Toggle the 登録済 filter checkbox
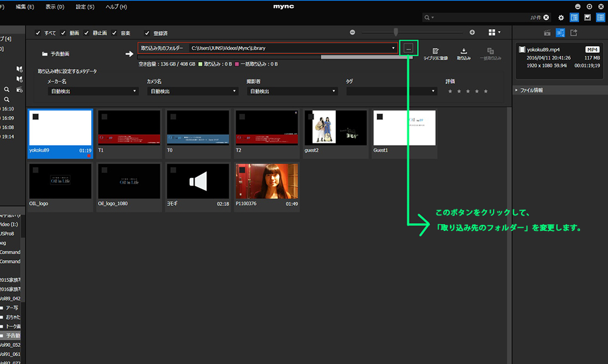Viewport: 608px width, 364px height. click(x=147, y=33)
